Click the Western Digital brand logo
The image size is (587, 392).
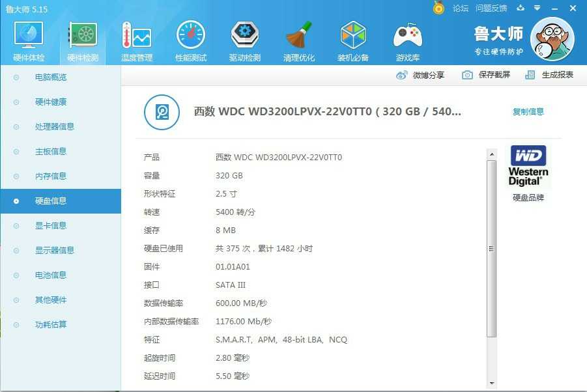[528, 165]
